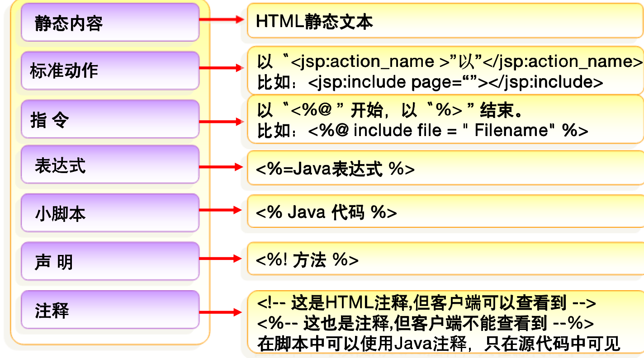Click the 指 令 purple box
Image resolution: width=644 pixels, height=358 pixels.
[110, 119]
